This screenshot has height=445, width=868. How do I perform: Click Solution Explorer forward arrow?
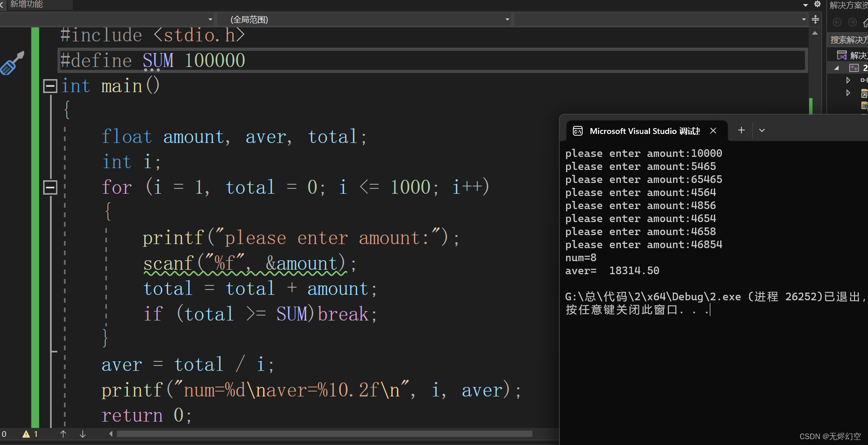[x=852, y=22]
